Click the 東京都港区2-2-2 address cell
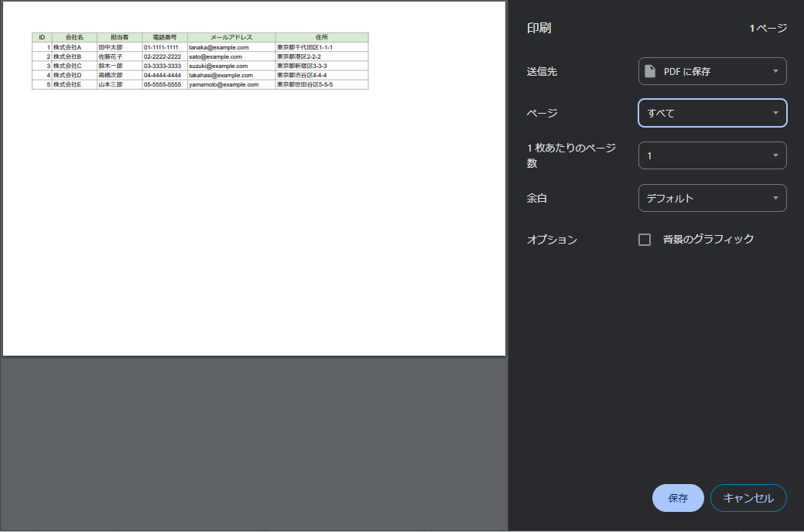Viewport: 804px width, 532px height. pyautogui.click(x=322, y=56)
